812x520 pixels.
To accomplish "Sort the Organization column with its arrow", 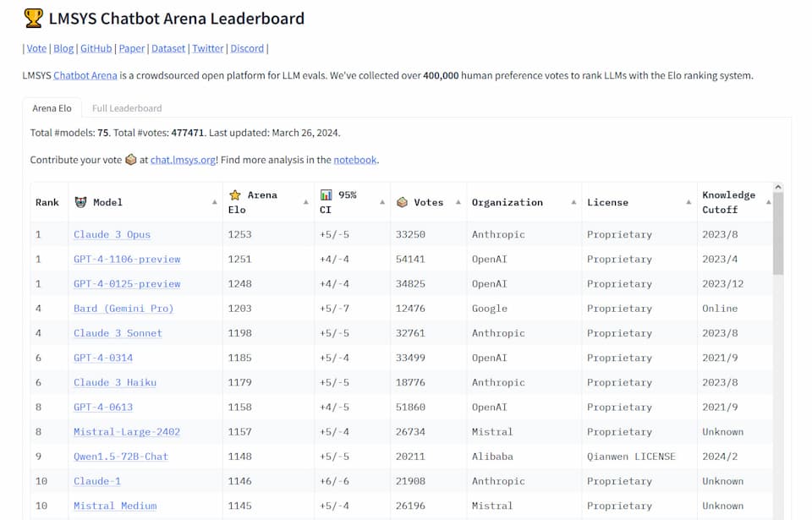I will click(x=573, y=202).
